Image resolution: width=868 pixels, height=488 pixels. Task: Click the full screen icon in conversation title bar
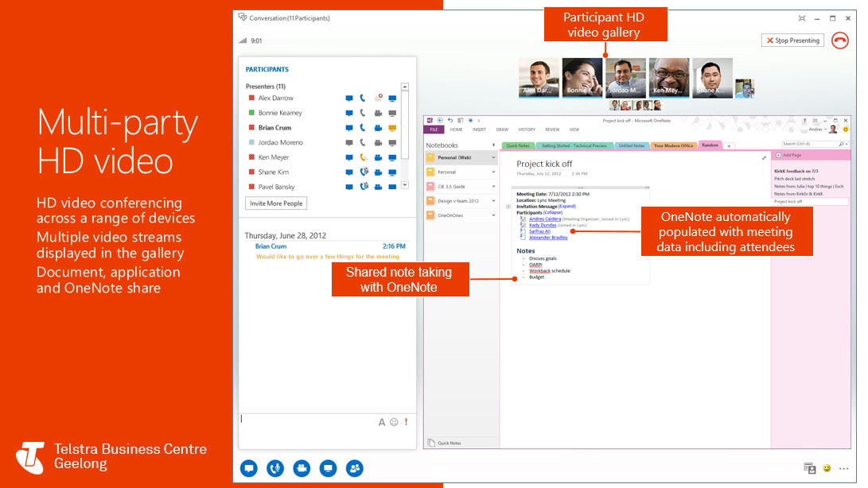coord(802,18)
